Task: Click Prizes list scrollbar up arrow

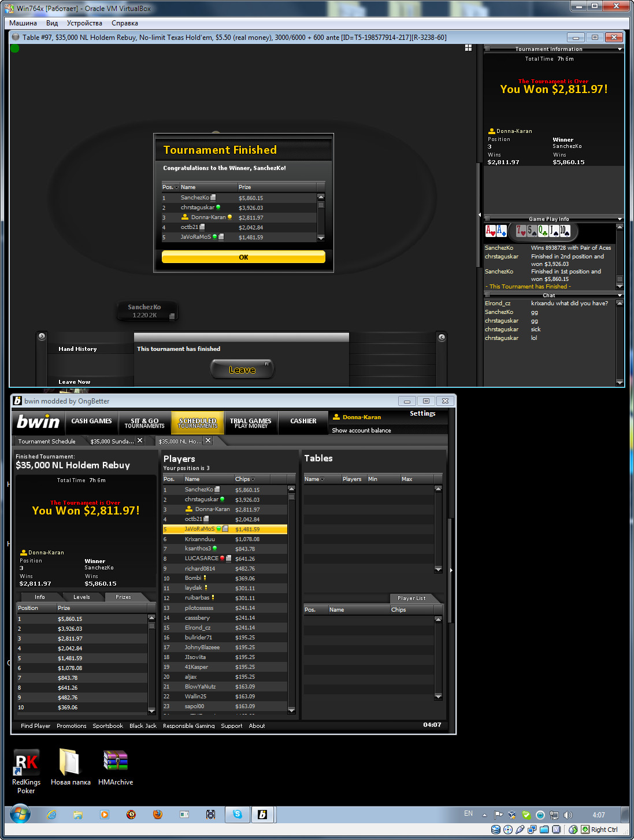Action: click(x=152, y=618)
